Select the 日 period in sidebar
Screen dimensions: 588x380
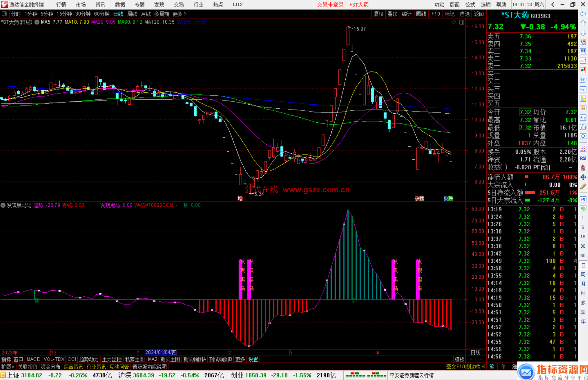click(x=583, y=265)
